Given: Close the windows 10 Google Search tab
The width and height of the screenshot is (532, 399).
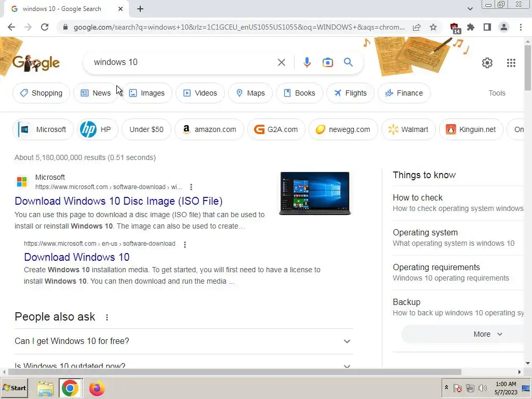Looking at the screenshot, I should point(121,9).
